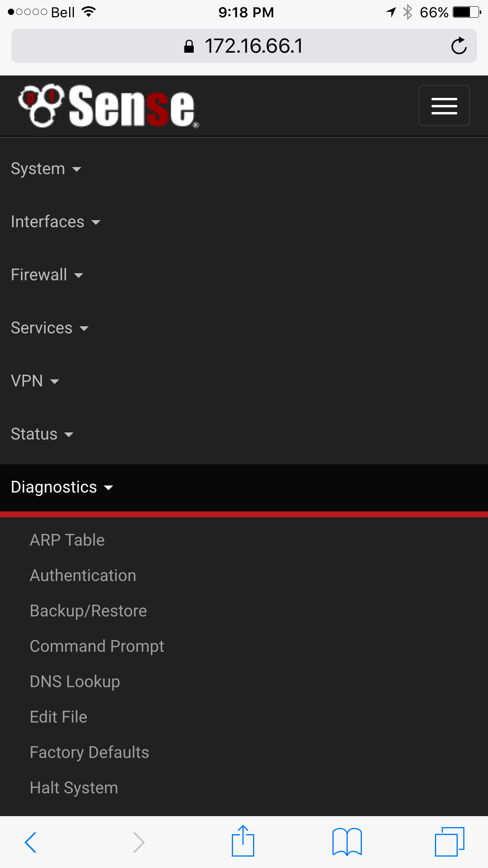Tap the address bar showing 172.16.66.1
The height and width of the screenshot is (868, 488).
(244, 46)
